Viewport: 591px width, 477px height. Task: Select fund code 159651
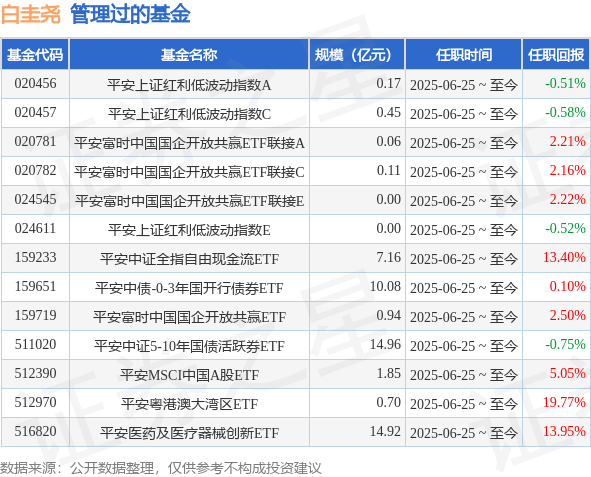click(x=35, y=286)
